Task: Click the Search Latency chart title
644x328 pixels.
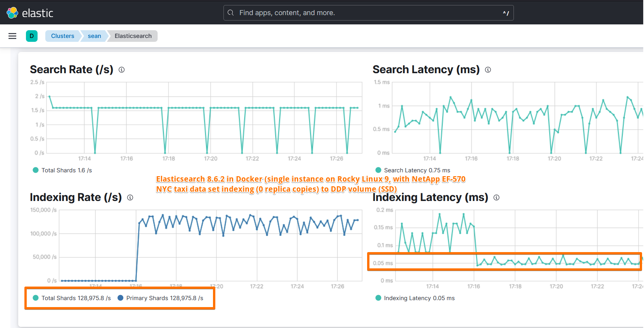Action: coord(426,70)
